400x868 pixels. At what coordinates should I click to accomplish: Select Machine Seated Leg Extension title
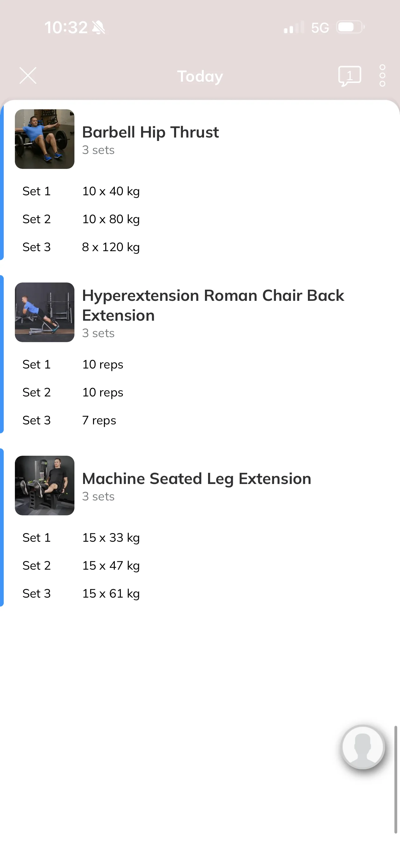(197, 478)
